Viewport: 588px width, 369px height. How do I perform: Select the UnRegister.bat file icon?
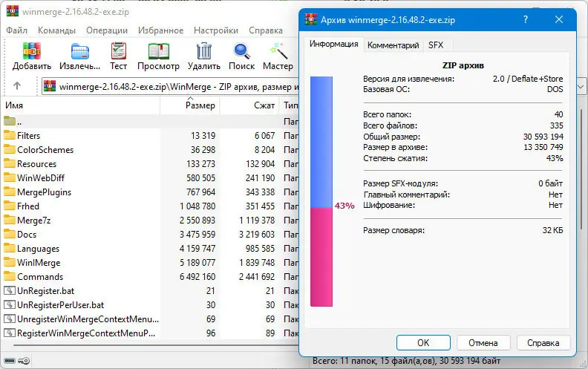(x=10, y=290)
